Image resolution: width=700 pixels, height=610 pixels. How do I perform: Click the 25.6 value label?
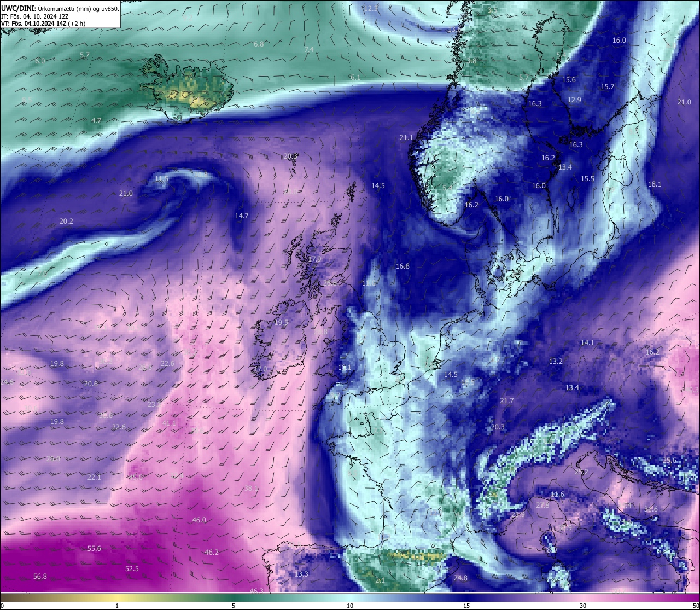[669, 460]
